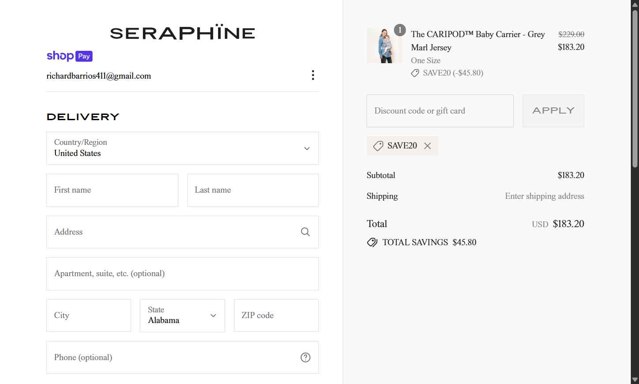Focus the Apartment, suite field
Image resolution: width=639 pixels, height=384 pixels.
click(x=183, y=274)
